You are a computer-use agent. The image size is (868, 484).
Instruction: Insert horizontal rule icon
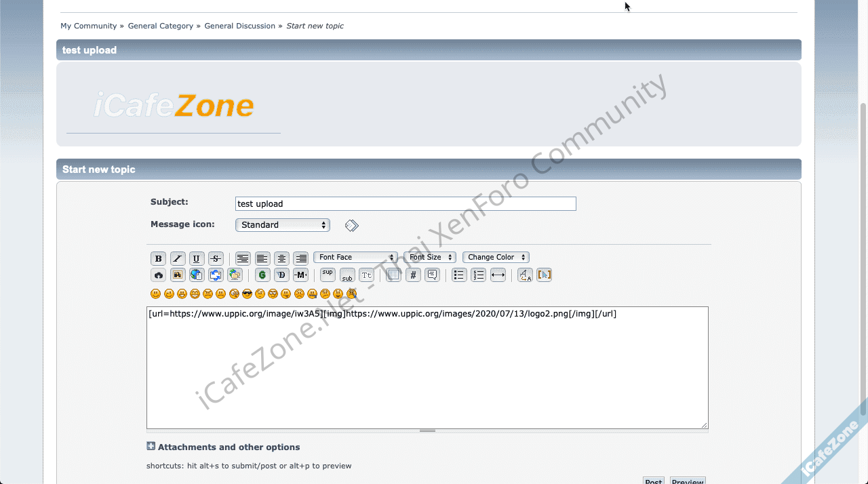(x=498, y=275)
